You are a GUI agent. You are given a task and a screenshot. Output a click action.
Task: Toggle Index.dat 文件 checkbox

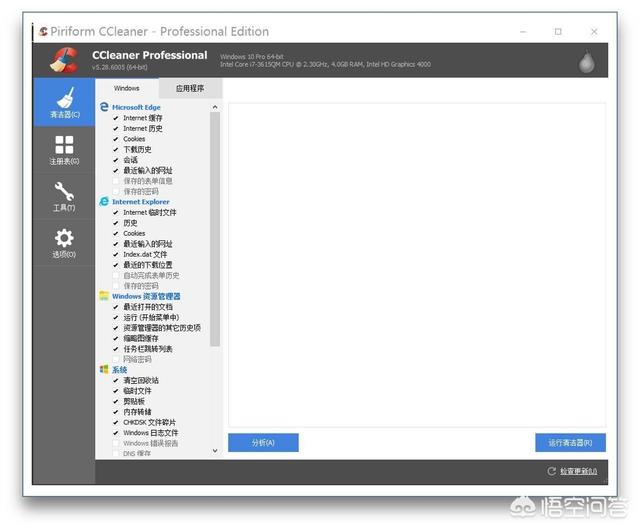116,254
